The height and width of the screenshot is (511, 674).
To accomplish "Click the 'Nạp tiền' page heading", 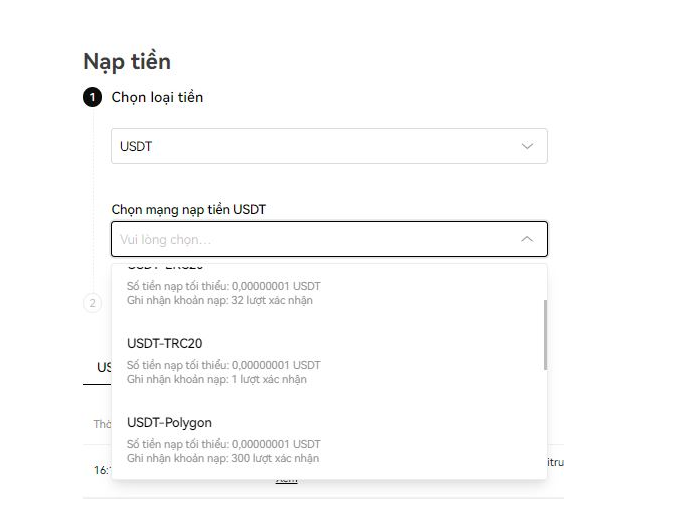I will (126, 60).
